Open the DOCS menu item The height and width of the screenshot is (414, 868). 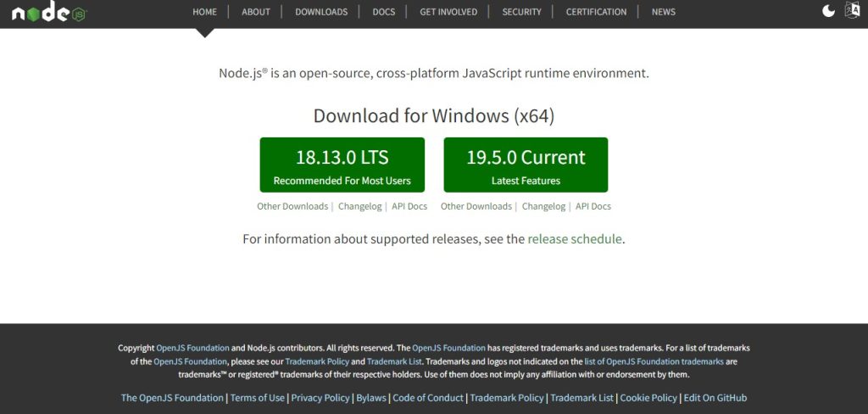pos(384,12)
